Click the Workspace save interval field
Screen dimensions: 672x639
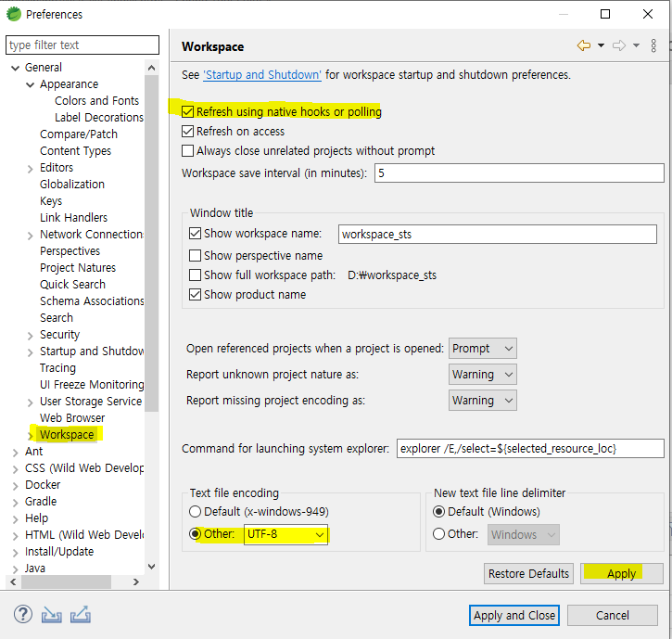point(519,173)
